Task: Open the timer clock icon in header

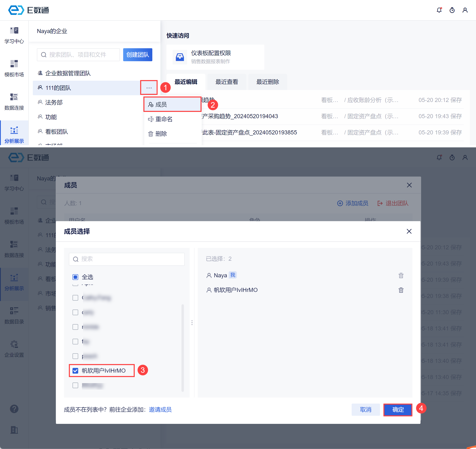Action: tap(452, 10)
